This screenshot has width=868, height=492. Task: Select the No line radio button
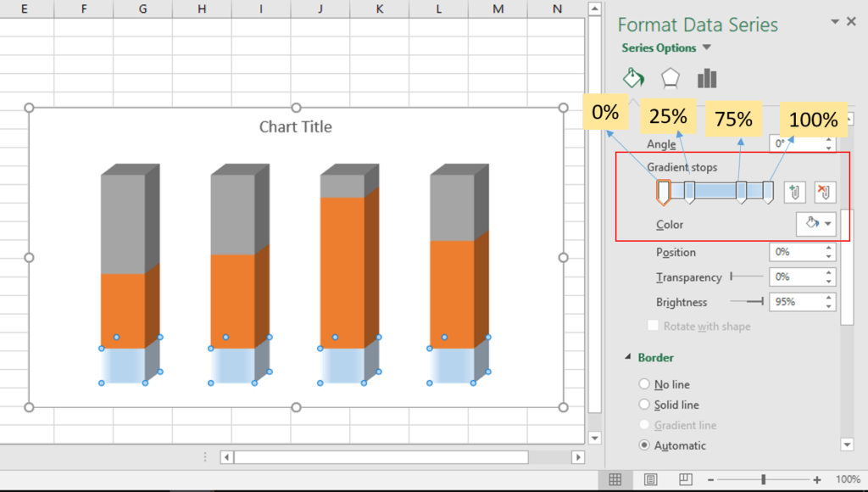coord(644,384)
